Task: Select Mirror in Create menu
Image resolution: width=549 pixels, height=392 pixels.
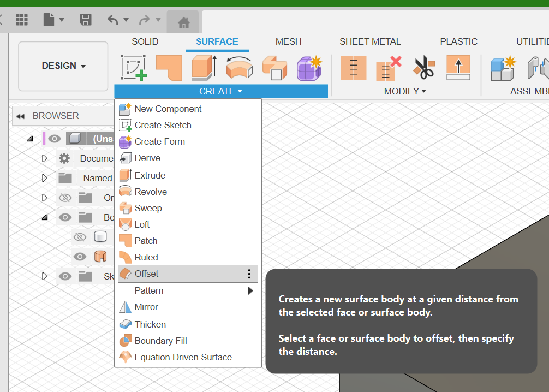Action: (188, 307)
